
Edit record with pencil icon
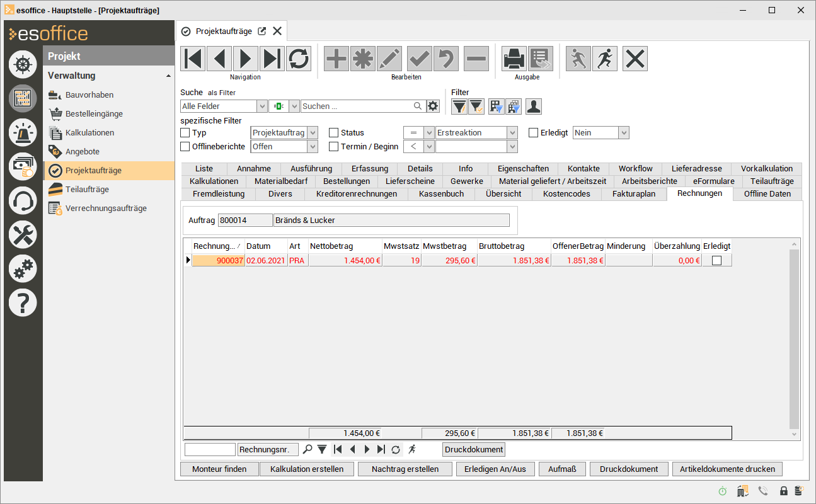click(x=389, y=59)
